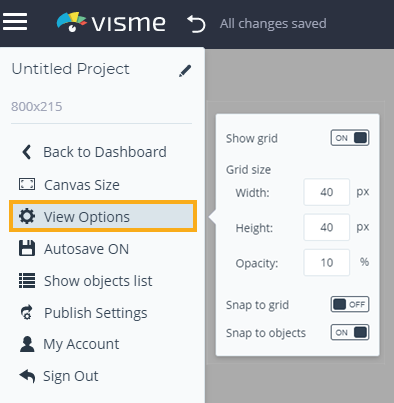This screenshot has width=394, height=403.
Task: Click the My Account person icon
Action: click(27, 344)
